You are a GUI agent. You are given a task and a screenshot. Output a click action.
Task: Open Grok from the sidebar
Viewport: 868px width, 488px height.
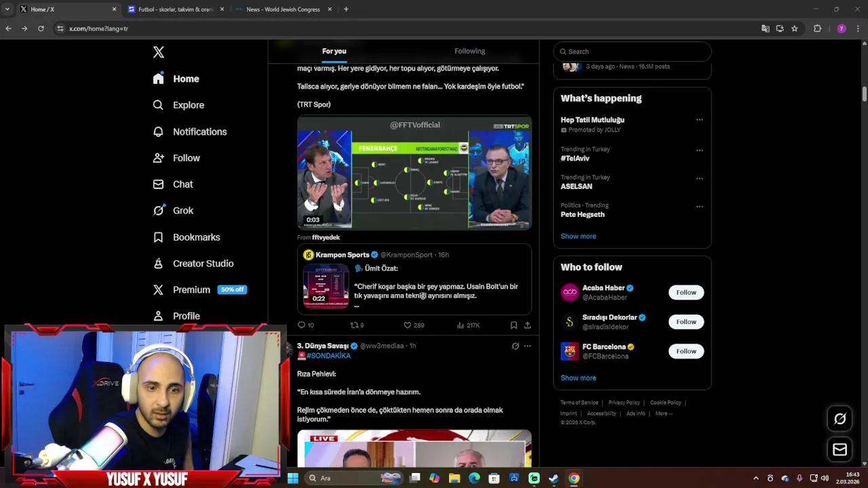[173, 211]
